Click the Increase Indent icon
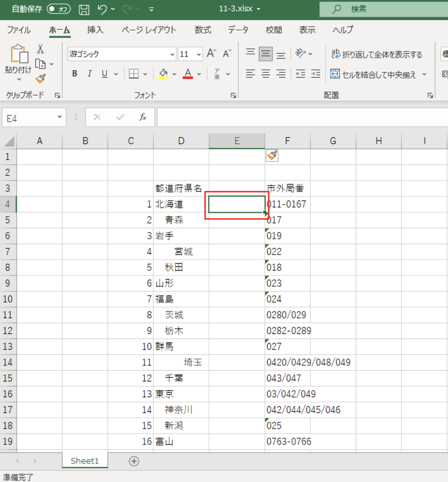448x482 pixels. pos(316,74)
